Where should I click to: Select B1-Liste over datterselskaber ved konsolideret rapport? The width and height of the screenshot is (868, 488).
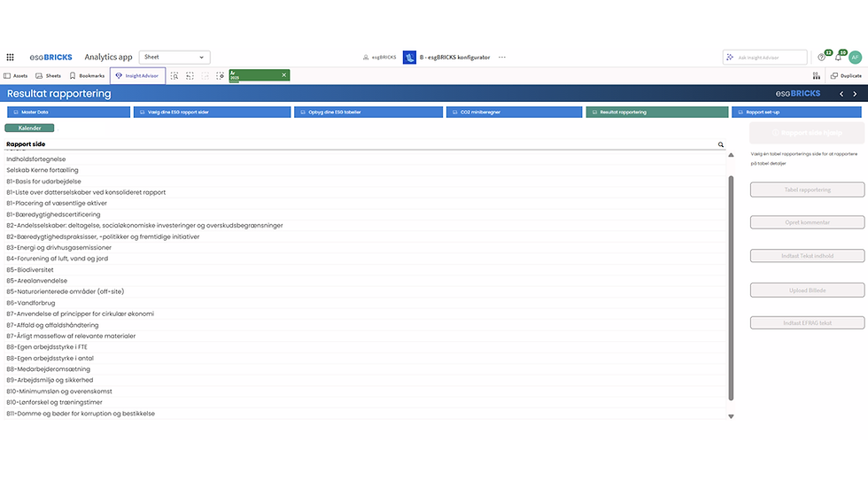pyautogui.click(x=365, y=192)
